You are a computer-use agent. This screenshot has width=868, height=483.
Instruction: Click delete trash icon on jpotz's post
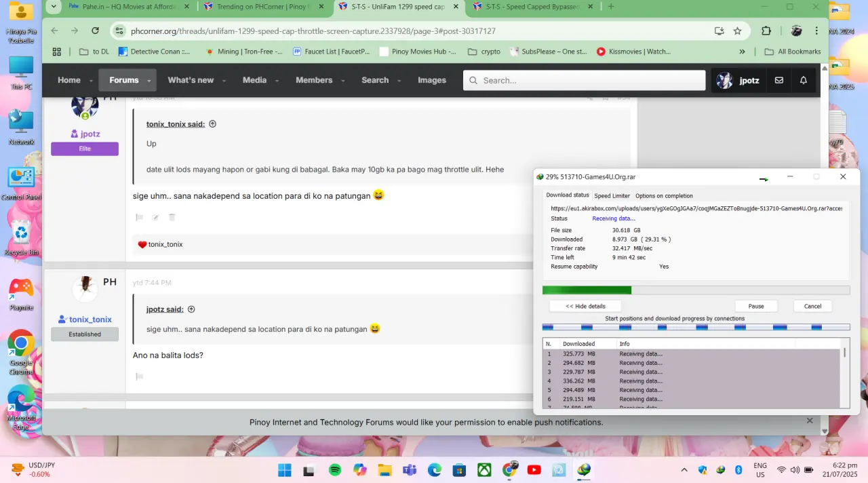(172, 217)
